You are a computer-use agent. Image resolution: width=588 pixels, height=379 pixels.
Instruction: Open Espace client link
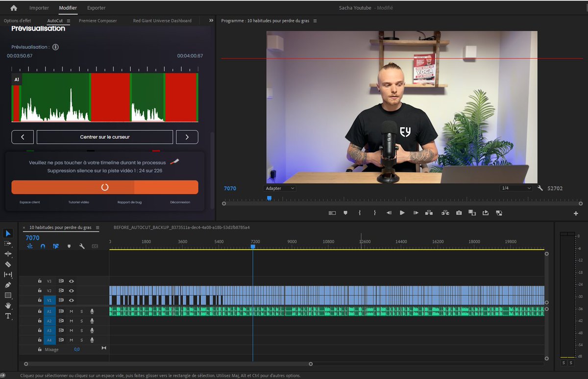(x=30, y=202)
